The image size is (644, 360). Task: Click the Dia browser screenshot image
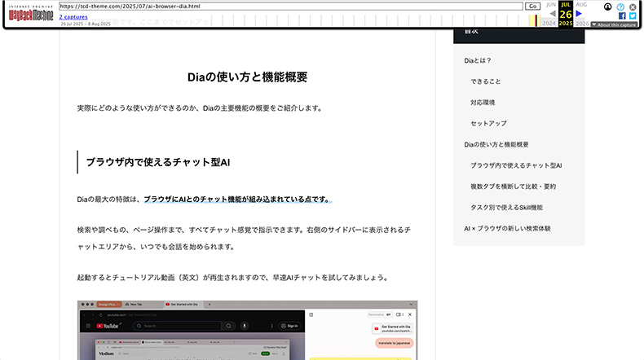point(247,330)
